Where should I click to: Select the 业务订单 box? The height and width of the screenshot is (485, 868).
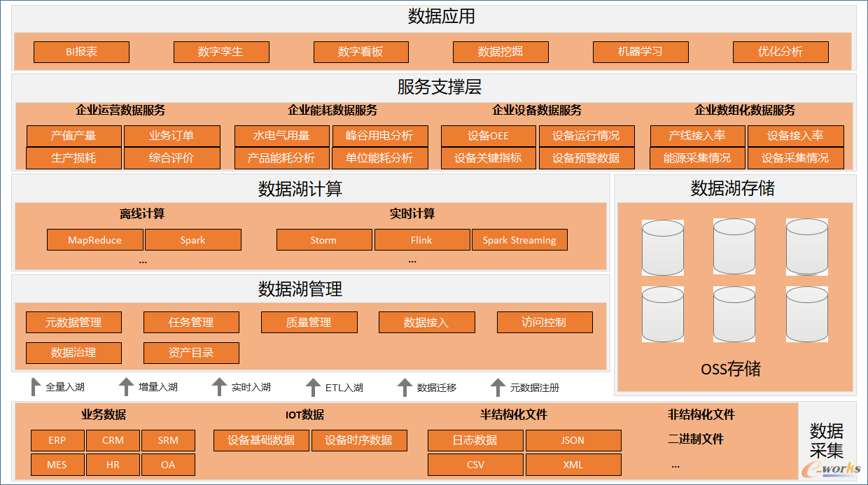tap(172, 136)
